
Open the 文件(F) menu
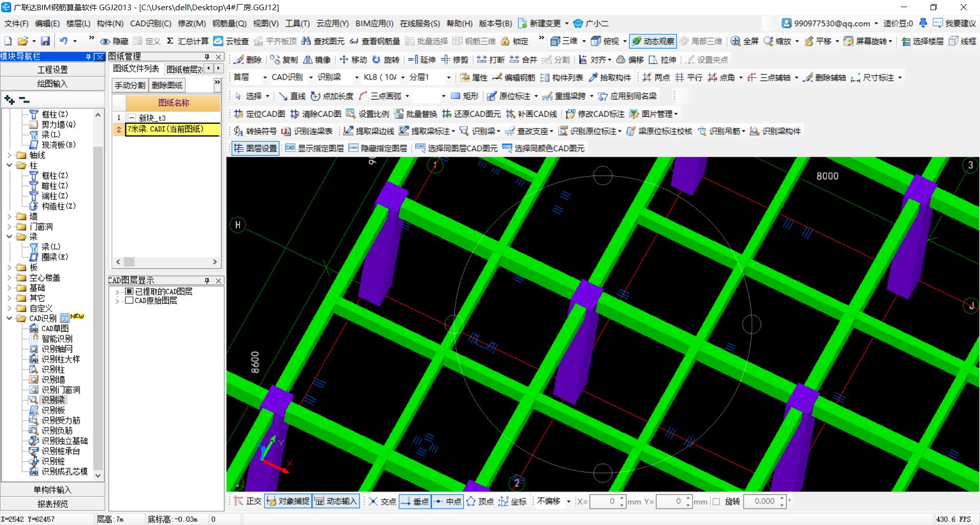[x=16, y=23]
